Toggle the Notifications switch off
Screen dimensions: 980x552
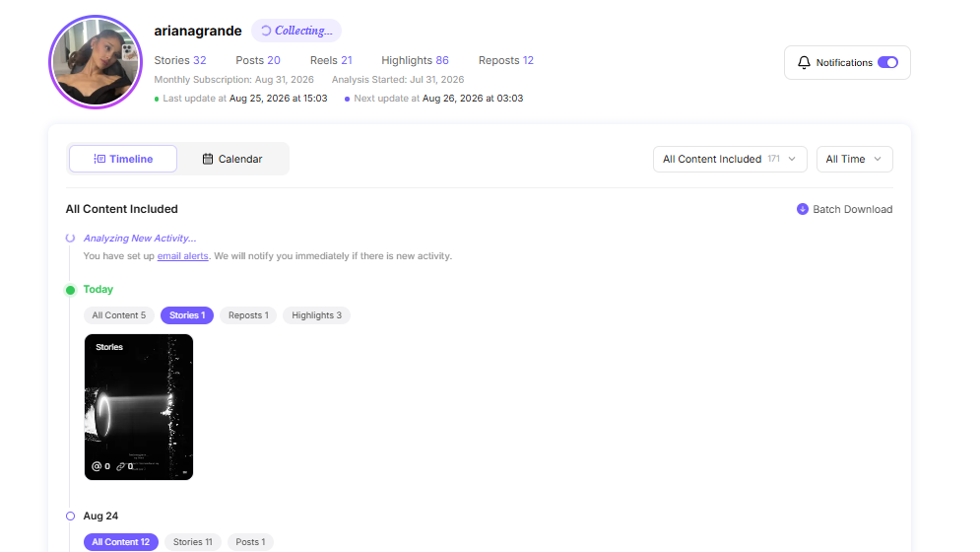[887, 62]
